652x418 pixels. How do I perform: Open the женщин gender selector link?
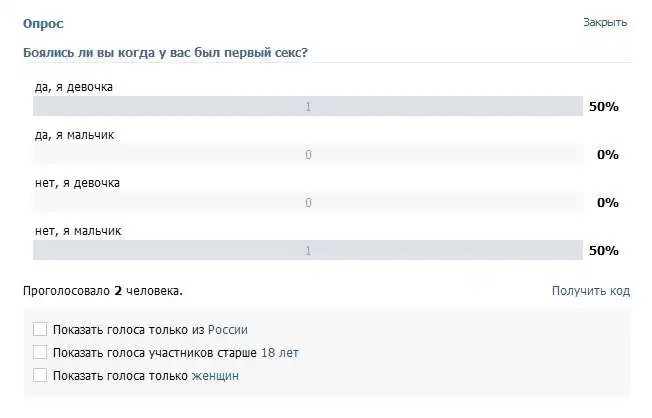click(215, 376)
